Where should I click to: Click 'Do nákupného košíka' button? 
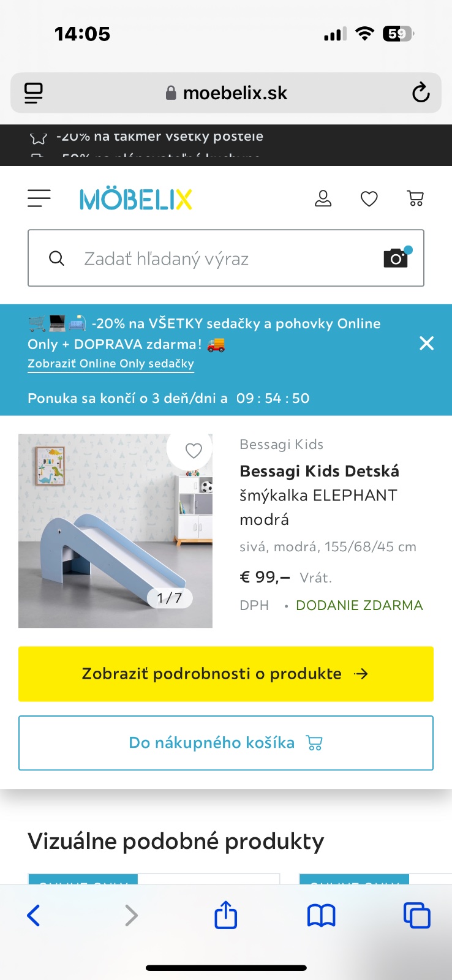point(225,743)
